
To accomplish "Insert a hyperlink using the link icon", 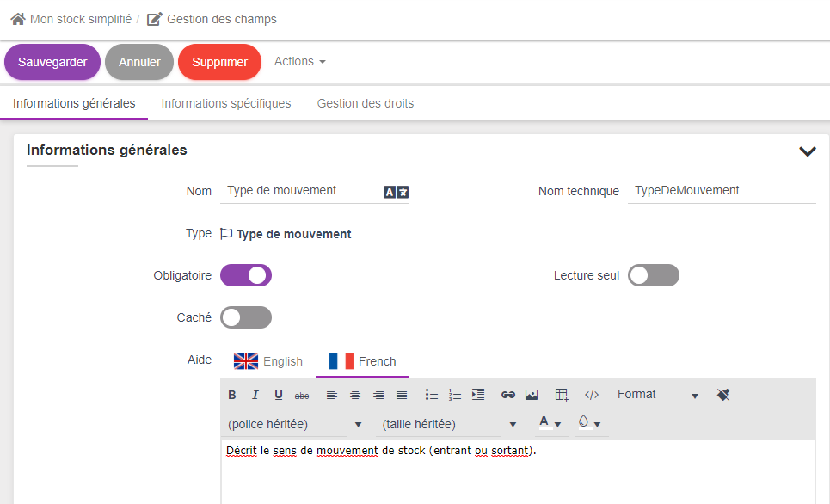I will point(508,395).
